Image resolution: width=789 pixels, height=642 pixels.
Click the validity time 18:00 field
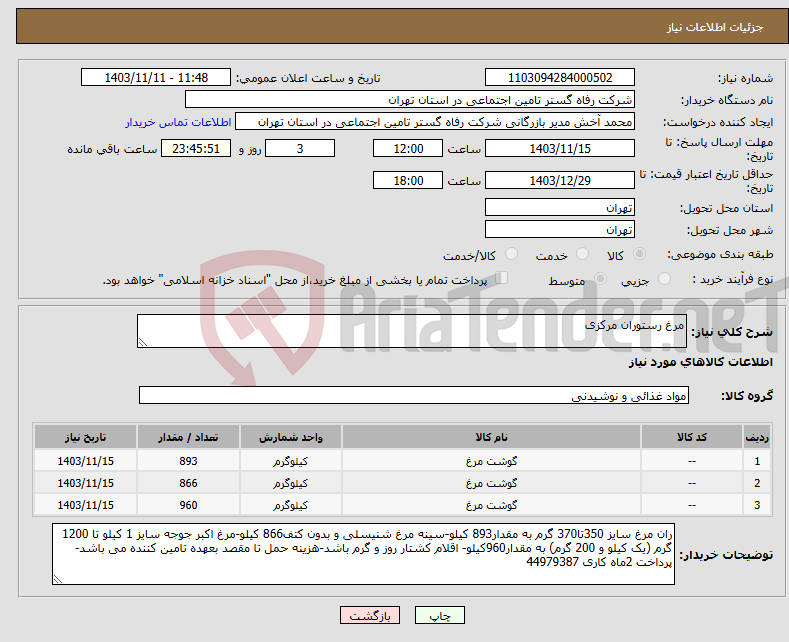(x=408, y=180)
